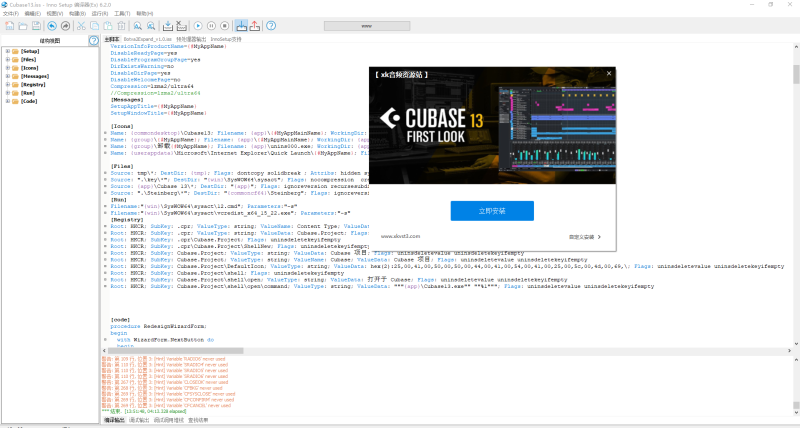Expand fold marker on commondesktop Cubase13 line
The image size is (800, 428).
(106, 133)
